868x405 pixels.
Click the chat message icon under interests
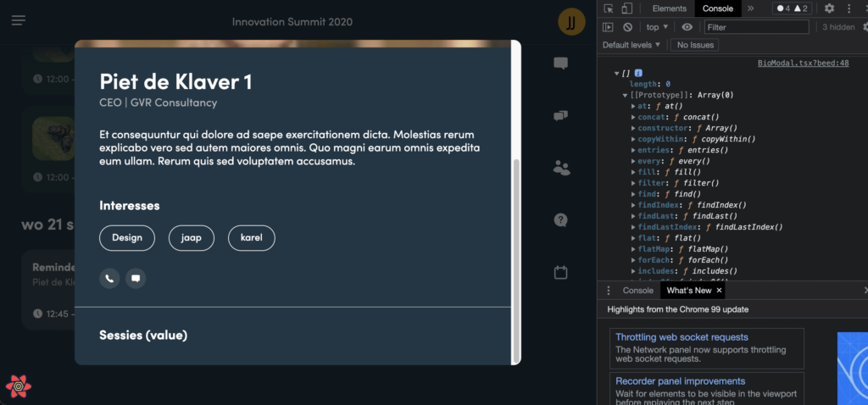point(136,278)
